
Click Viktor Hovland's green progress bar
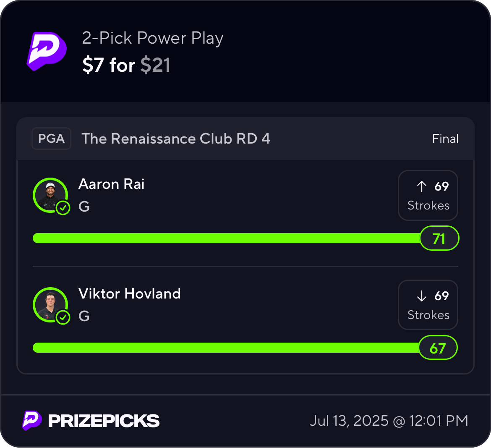click(x=227, y=348)
